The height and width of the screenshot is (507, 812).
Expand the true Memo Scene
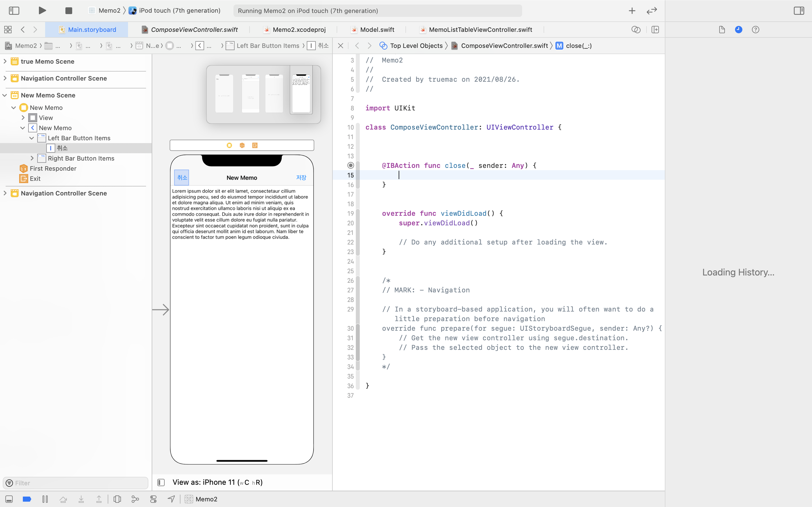(x=5, y=61)
